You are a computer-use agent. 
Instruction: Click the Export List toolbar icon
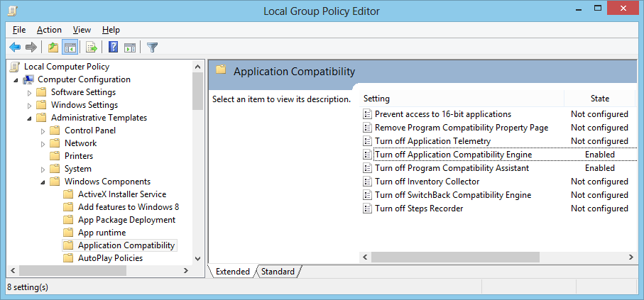pyautogui.click(x=91, y=48)
